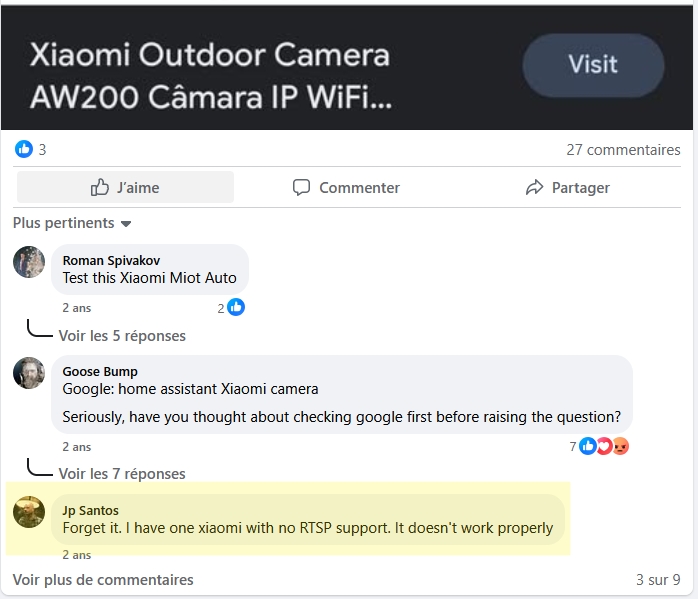
Task: Click like reaction icon on Roman Spivakov's comment
Action: click(x=236, y=307)
